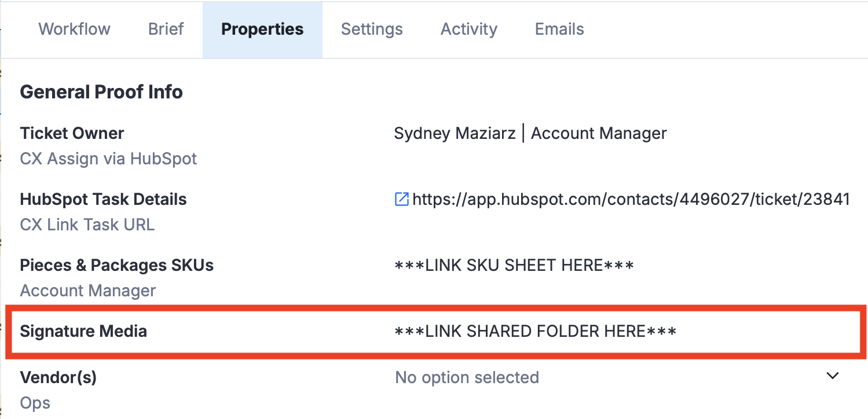
Task: Follow the app.hubspot.com ticket URL link
Action: [631, 200]
